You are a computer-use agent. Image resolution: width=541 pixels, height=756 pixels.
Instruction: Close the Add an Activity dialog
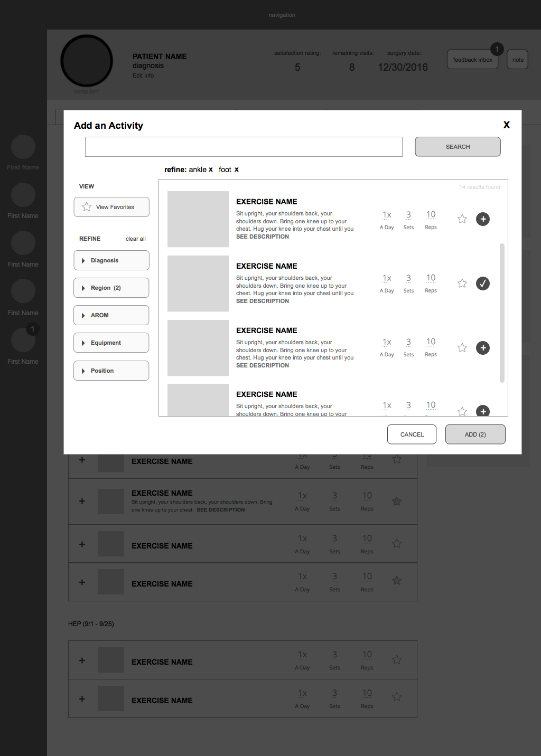click(x=507, y=125)
